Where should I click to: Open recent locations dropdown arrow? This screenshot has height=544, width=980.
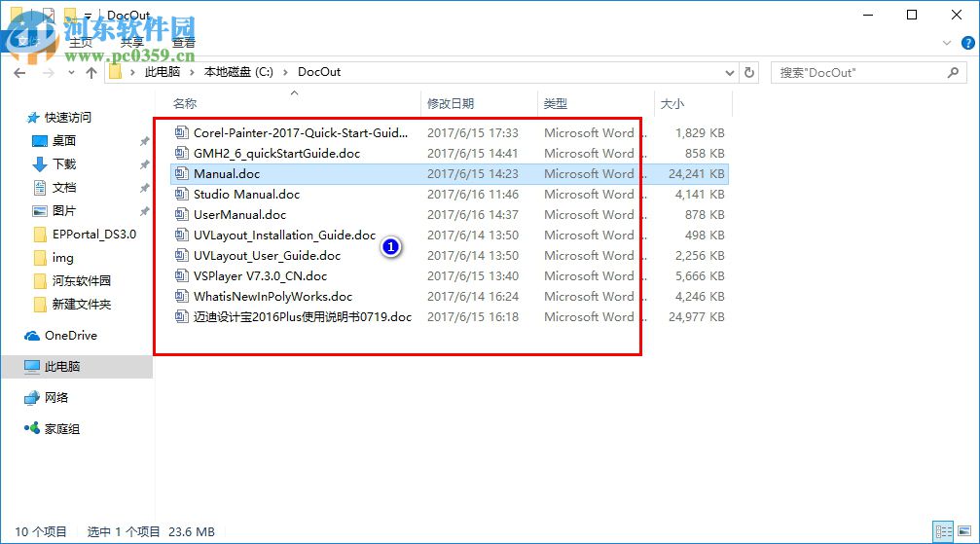(71, 73)
